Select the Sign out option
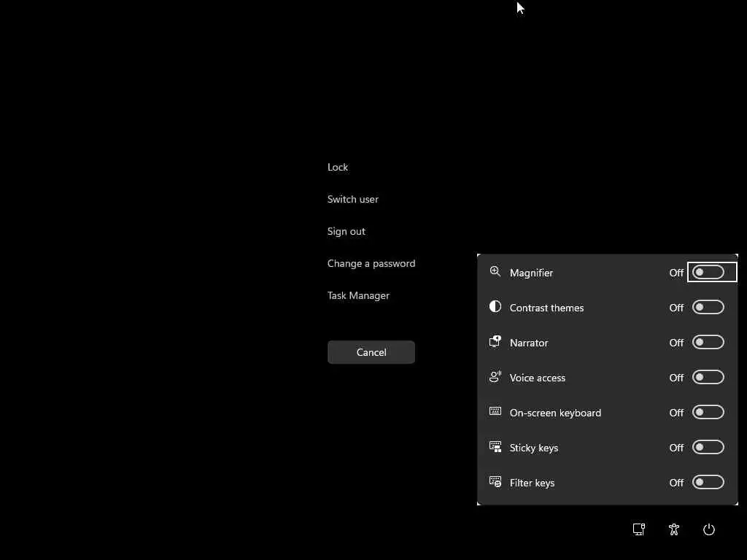 tap(347, 231)
